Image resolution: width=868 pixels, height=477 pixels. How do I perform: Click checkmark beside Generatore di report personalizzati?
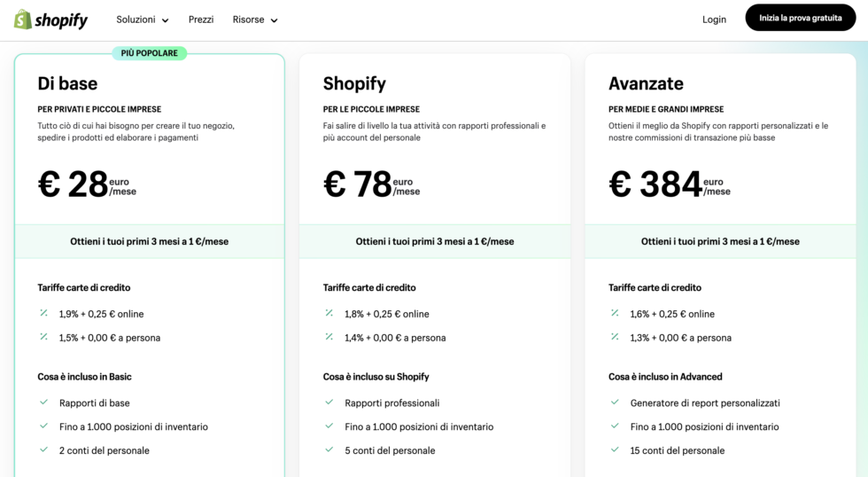coord(614,403)
